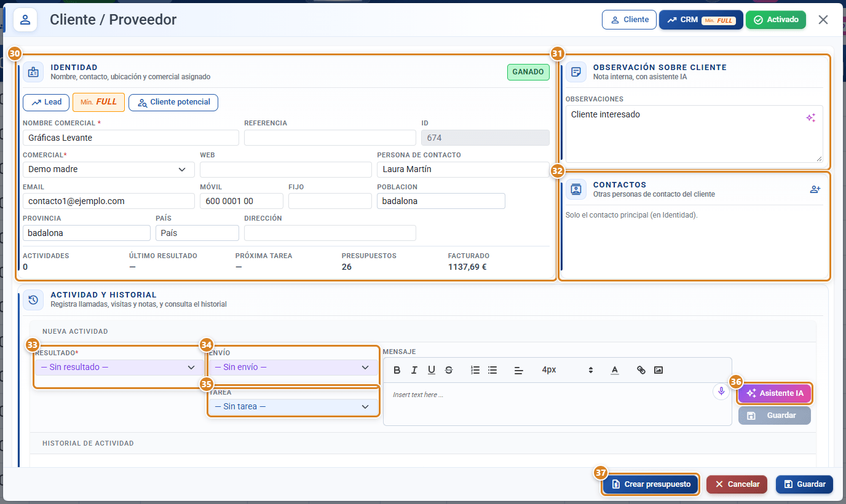Screen dimensions: 846x504
Task: Insert a link into the message
Action: 641,370
